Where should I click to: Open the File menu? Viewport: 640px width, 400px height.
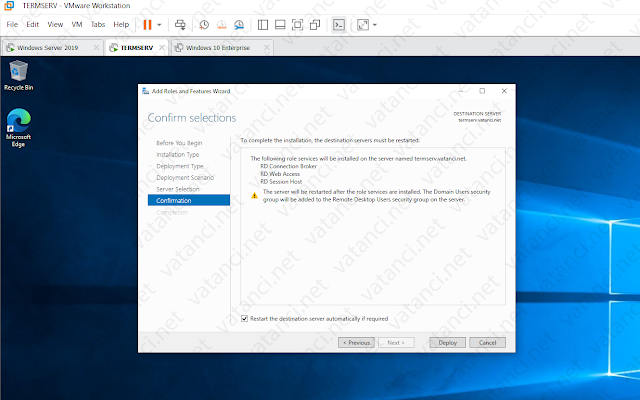coord(12,24)
